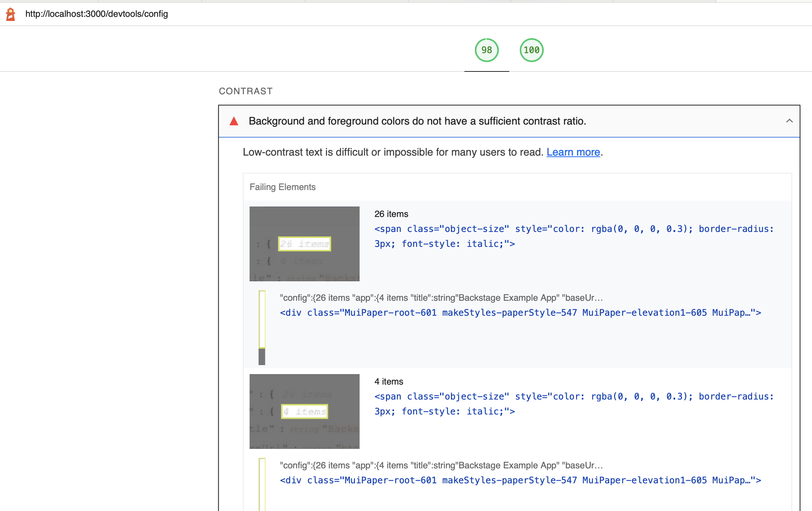Click the Failing Elements header
Image resolution: width=812 pixels, height=511 pixels.
click(282, 187)
